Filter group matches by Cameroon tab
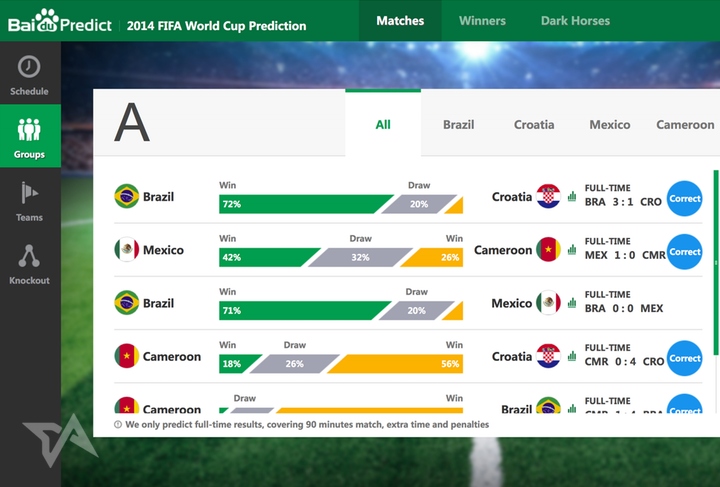Viewport: 720px width, 487px height. (685, 124)
